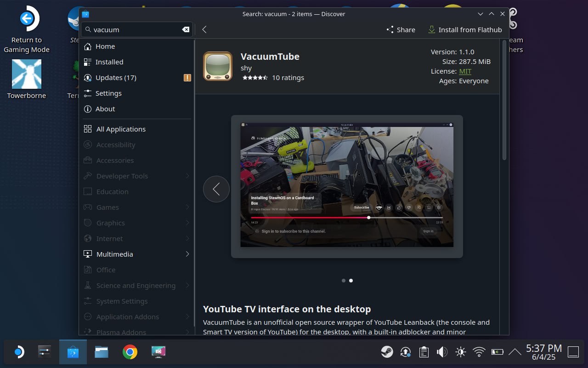
Task: Expand the Application Addons arrow
Action: [x=187, y=317]
